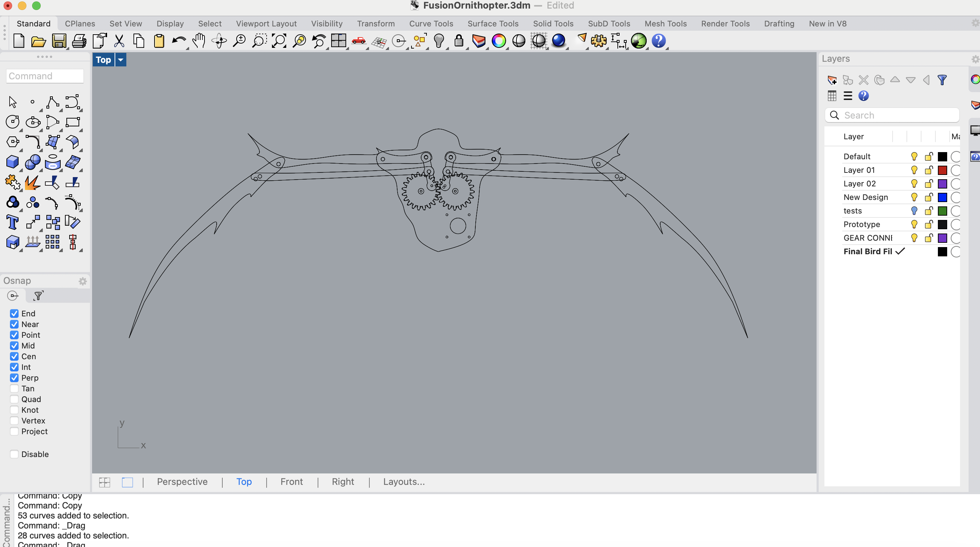Click the Move layer up triangle
The width and height of the screenshot is (980, 547).
pos(895,80)
